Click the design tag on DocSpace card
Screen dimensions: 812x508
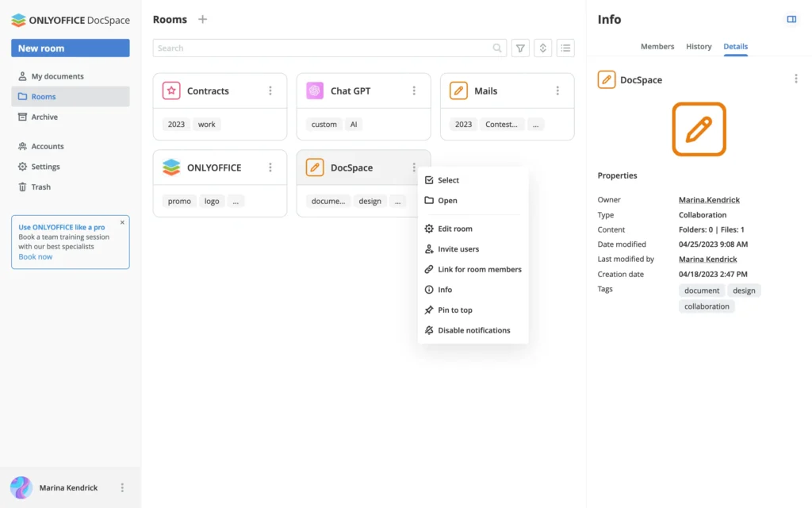tap(370, 201)
